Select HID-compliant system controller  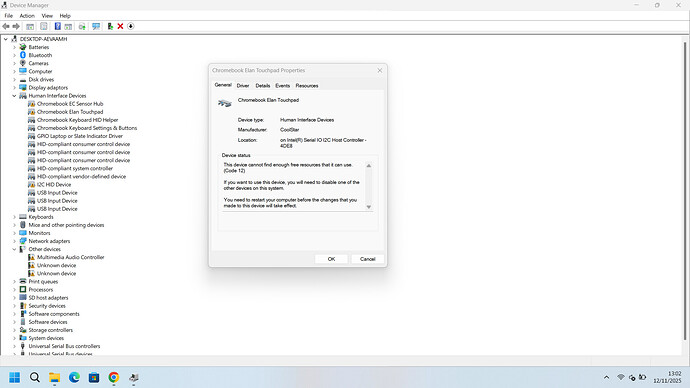point(75,168)
